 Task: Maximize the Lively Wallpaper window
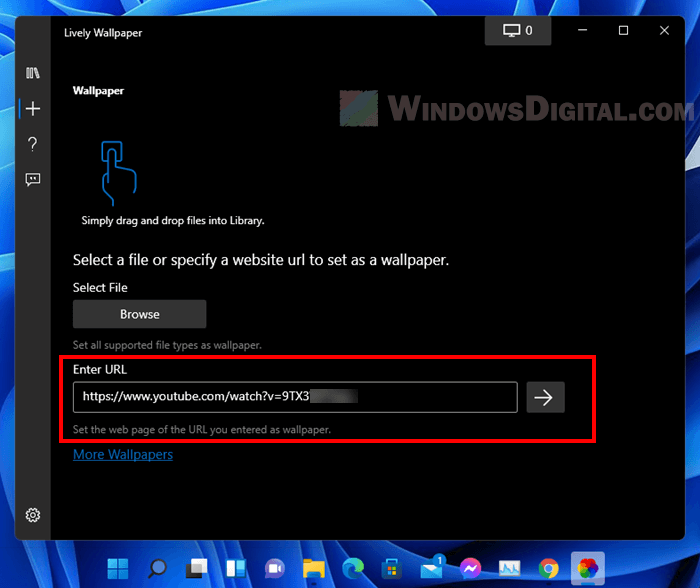[624, 30]
